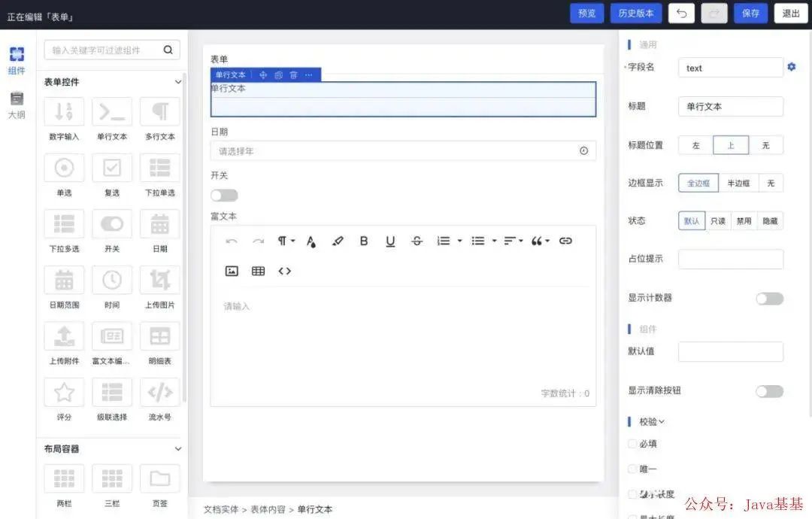Add the 多行文本 multiline text component
The width and height of the screenshot is (812, 519).
pos(160,112)
